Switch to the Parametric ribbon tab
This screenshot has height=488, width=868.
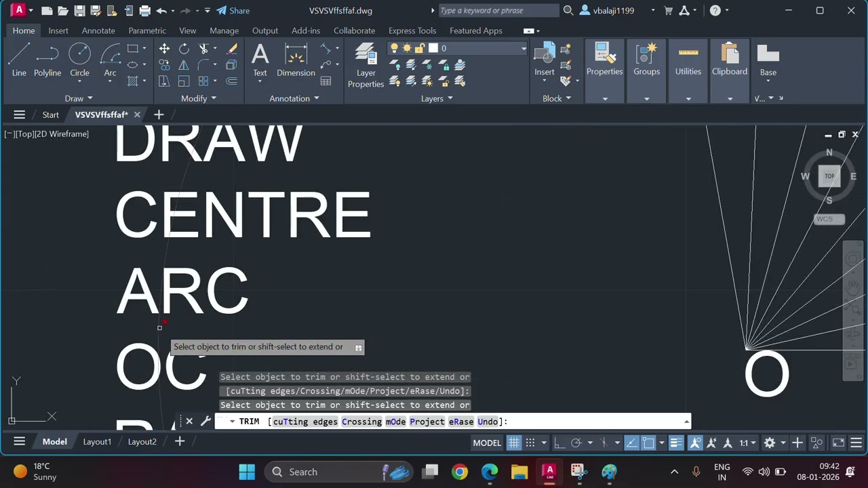tap(147, 30)
